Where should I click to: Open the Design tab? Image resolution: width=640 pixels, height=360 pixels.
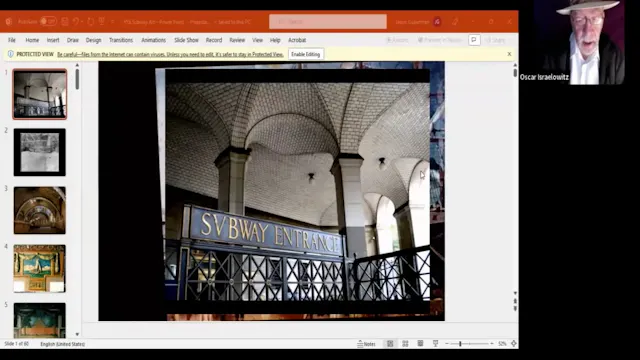[93, 40]
